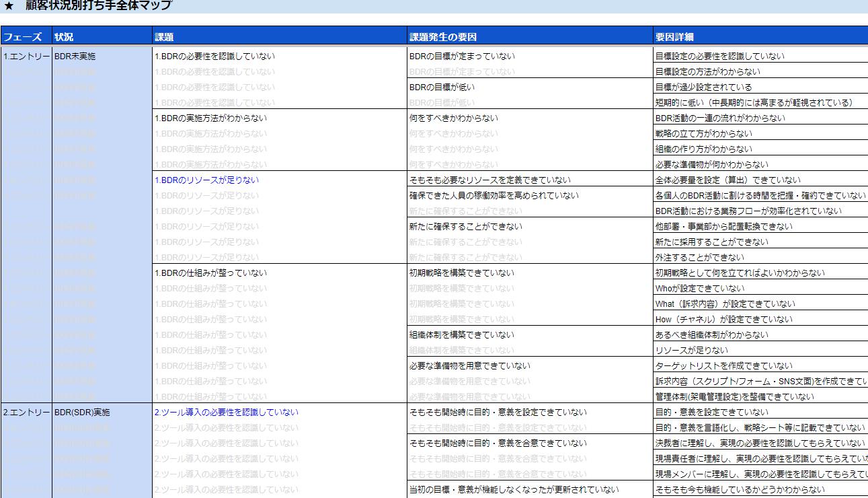Click cell そもそも今も機能しているかどうかわからない

pos(760,490)
